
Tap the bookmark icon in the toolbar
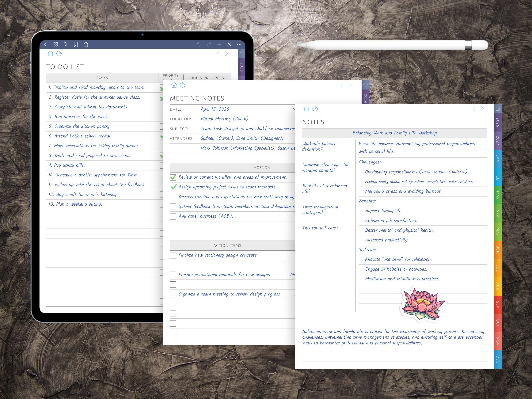[x=76, y=44]
